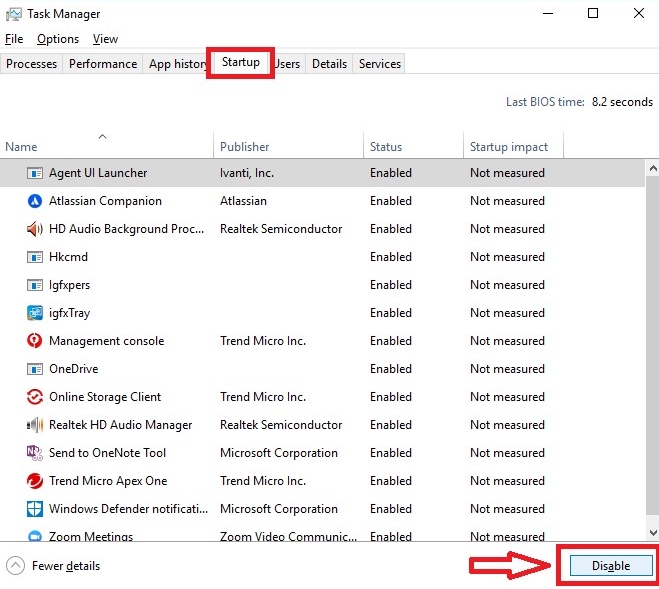Image resolution: width=659 pixels, height=589 pixels.
Task: Open the Services tab
Action: point(380,64)
